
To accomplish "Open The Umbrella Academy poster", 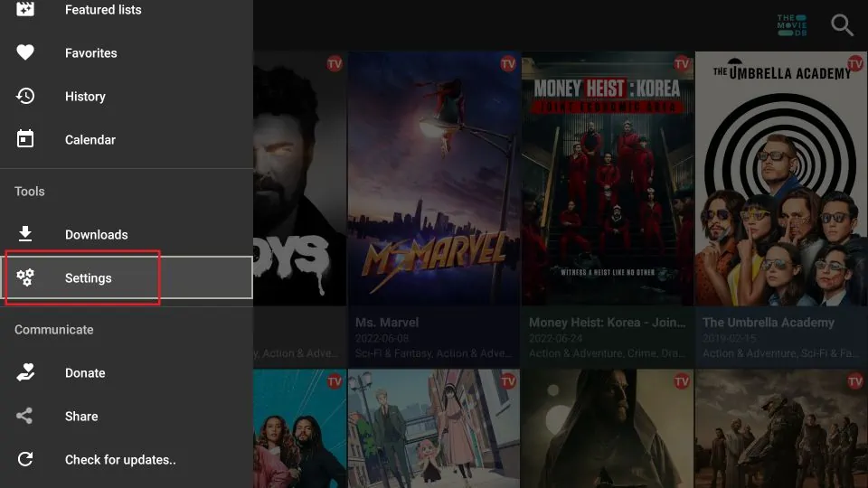I will [x=780, y=179].
